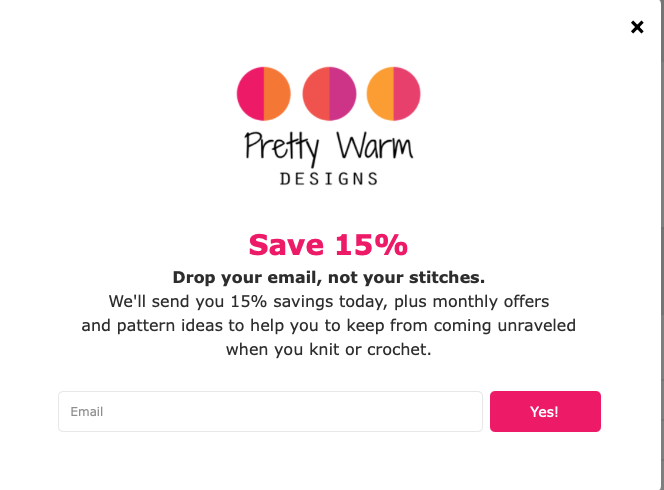Select the magenta right half of the middle circle

(343, 94)
